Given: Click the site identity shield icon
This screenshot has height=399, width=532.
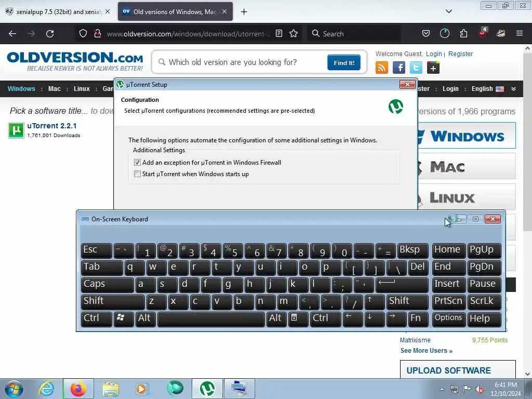Looking at the screenshot, I should click(x=83, y=34).
